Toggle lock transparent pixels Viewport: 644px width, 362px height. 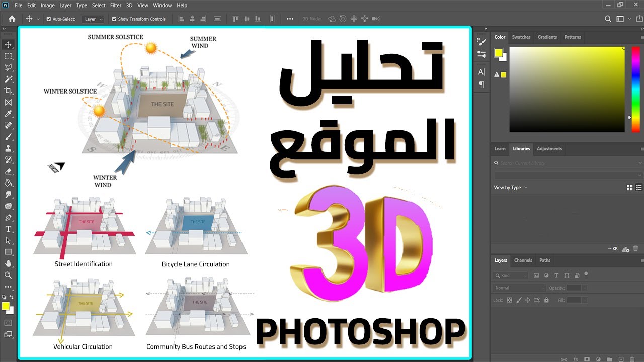509,300
